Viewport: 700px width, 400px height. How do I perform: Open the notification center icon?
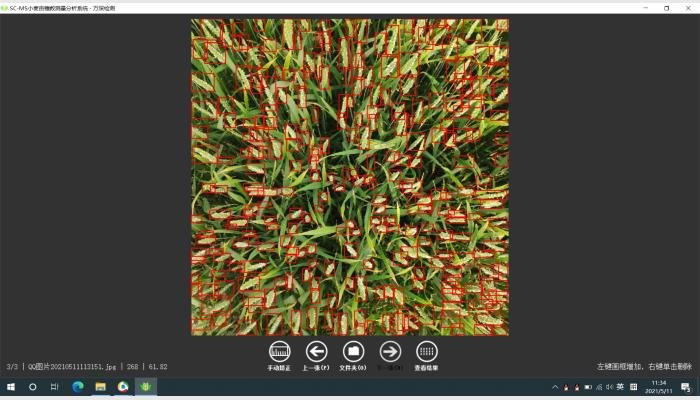coord(685,387)
